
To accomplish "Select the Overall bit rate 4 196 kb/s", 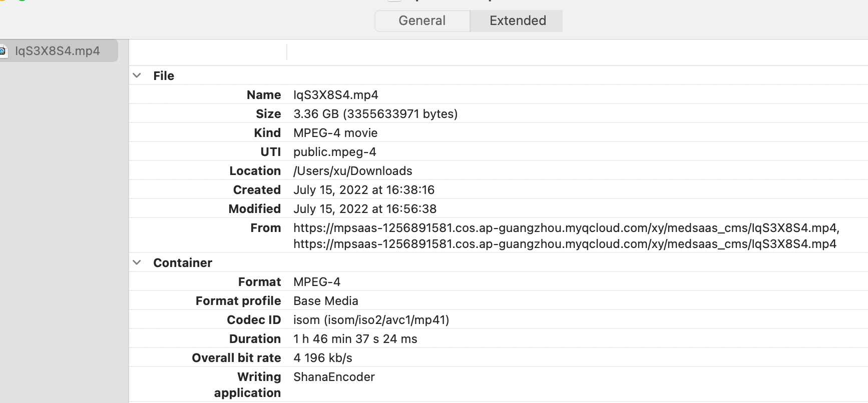I will click(322, 358).
